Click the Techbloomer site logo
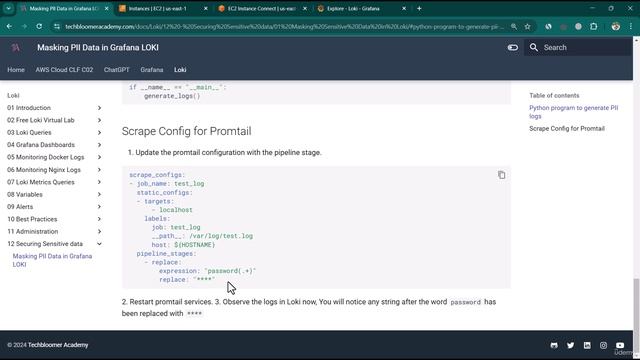 tap(16, 47)
